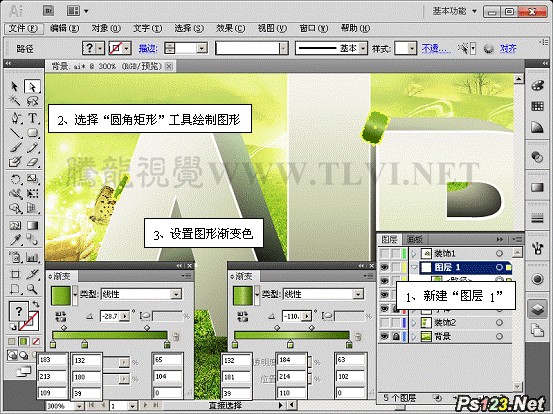Open the 基本 brush definition dropdown

point(363,48)
